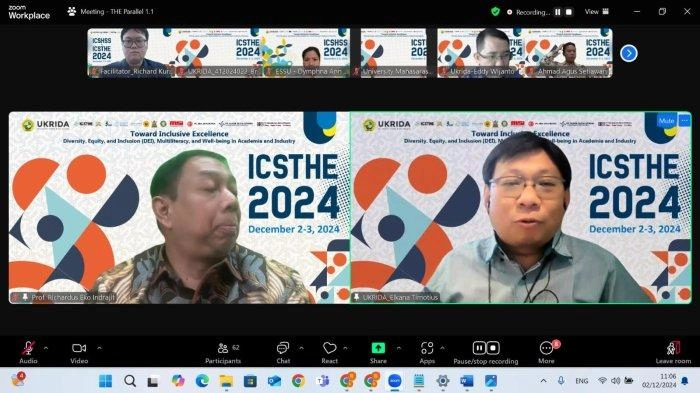Click the Prof. Richardus Eko Indrajit name label

63,297
